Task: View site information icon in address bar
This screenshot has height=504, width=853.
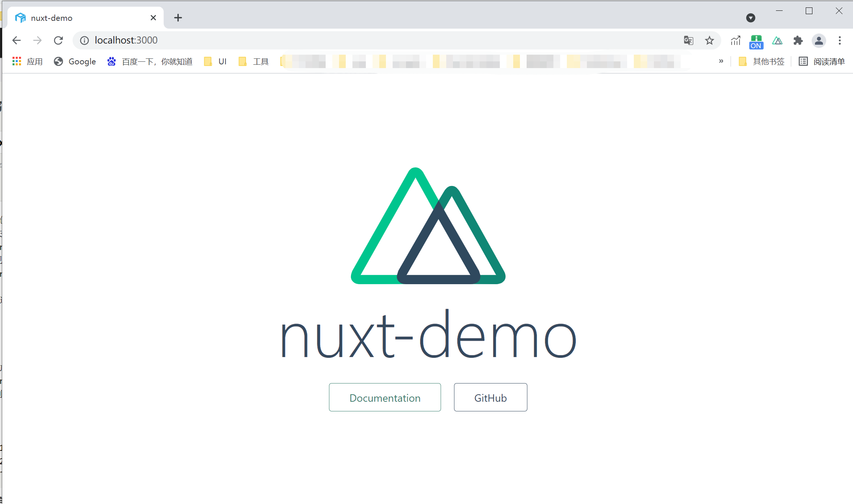Action: [x=84, y=40]
